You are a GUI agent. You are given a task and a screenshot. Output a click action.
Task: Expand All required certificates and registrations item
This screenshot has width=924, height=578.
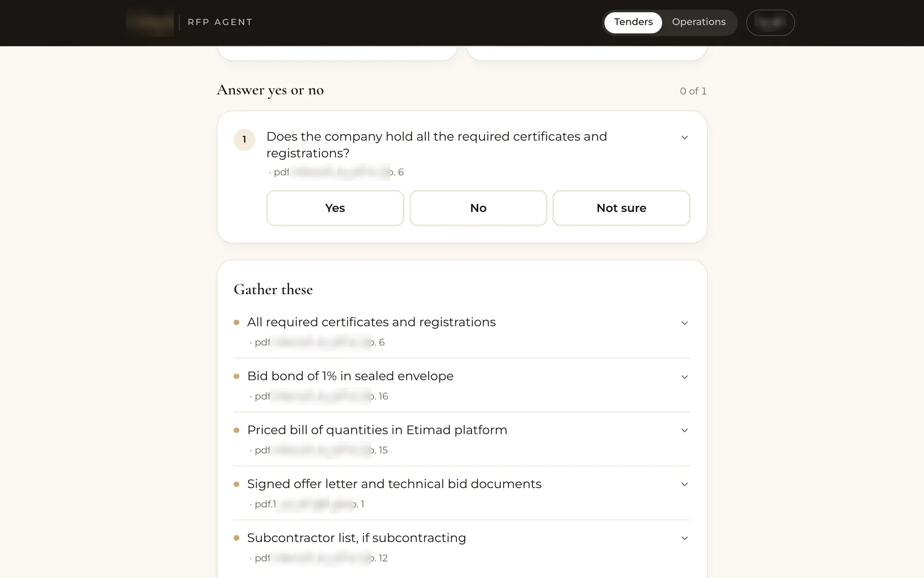684,323
